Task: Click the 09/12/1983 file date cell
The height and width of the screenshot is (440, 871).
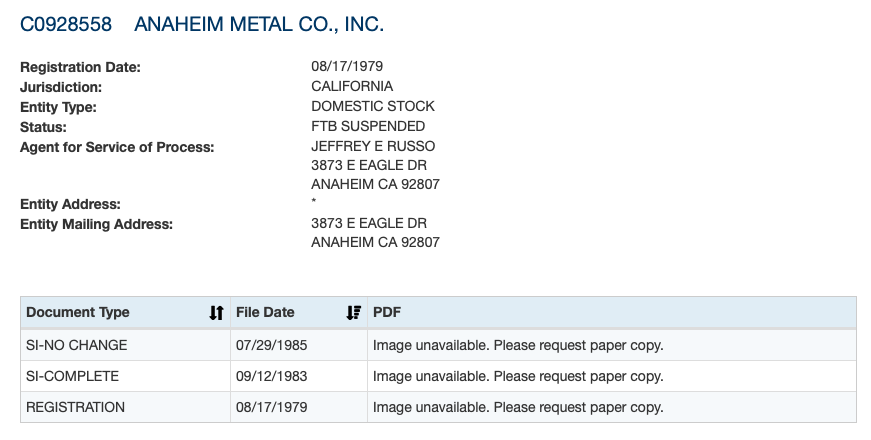Action: tap(271, 376)
